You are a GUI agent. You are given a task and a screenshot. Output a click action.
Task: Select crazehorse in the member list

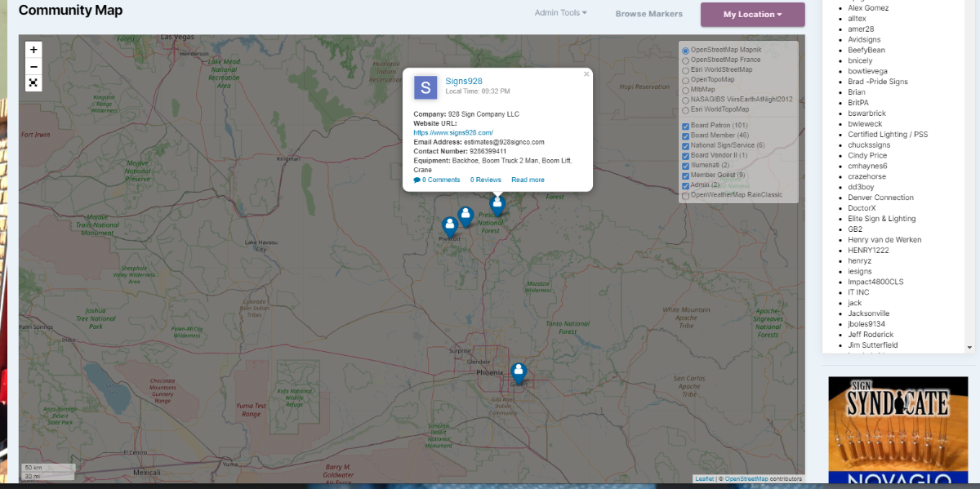[867, 176]
